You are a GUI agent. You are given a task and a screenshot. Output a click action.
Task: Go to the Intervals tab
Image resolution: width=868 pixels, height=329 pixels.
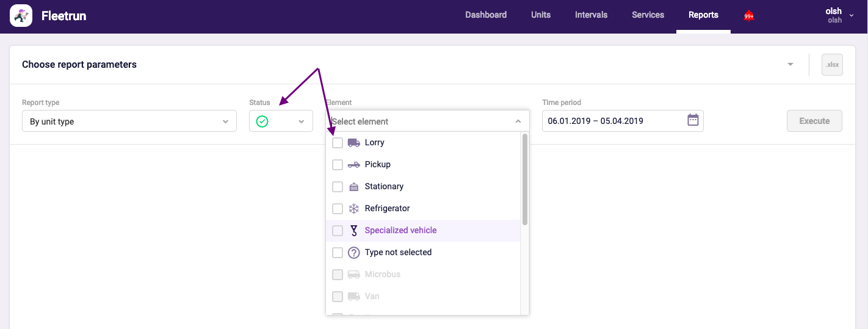(591, 15)
